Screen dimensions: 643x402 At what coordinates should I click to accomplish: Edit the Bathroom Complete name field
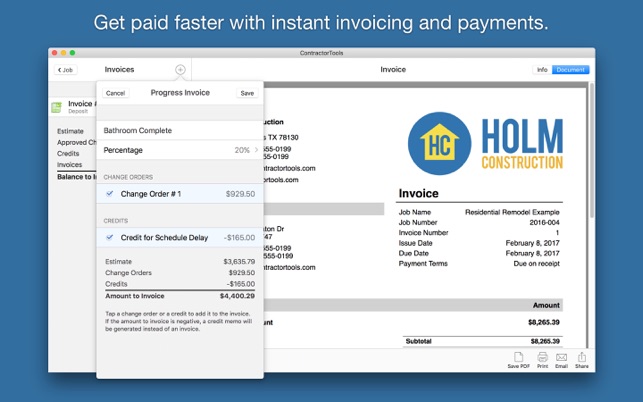point(180,130)
